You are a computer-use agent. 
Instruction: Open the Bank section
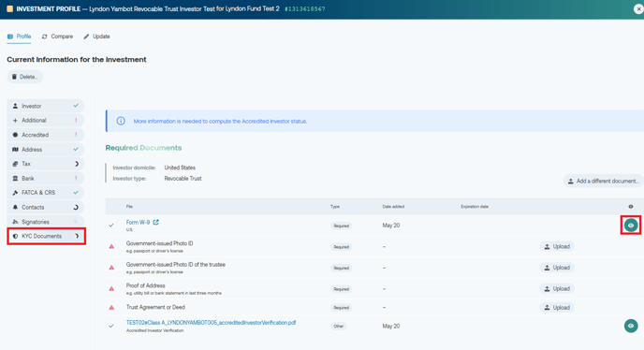point(46,179)
